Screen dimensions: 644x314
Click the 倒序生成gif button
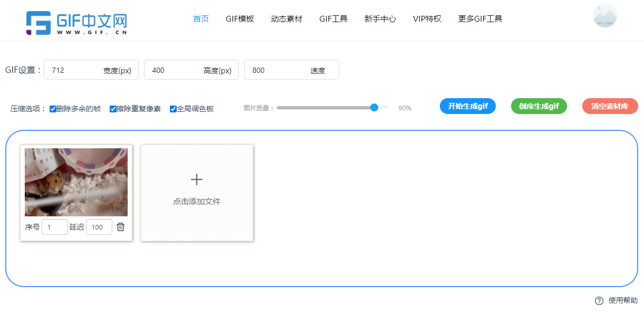539,106
